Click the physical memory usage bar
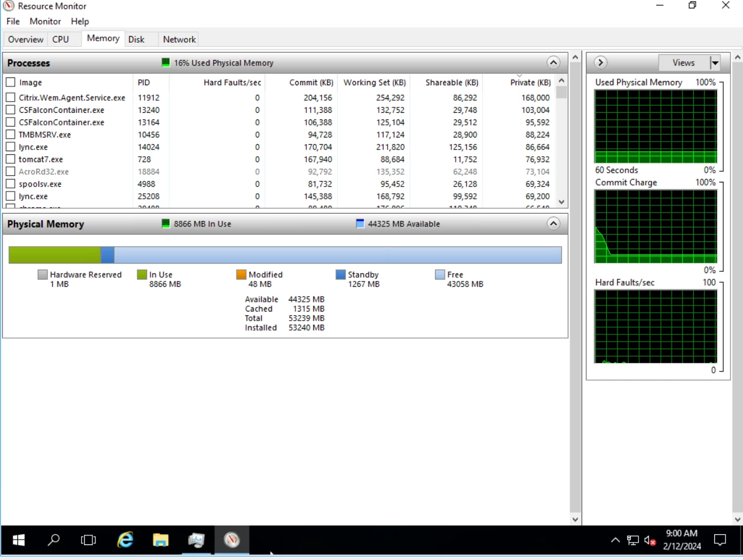This screenshot has width=743, height=560. (x=285, y=255)
